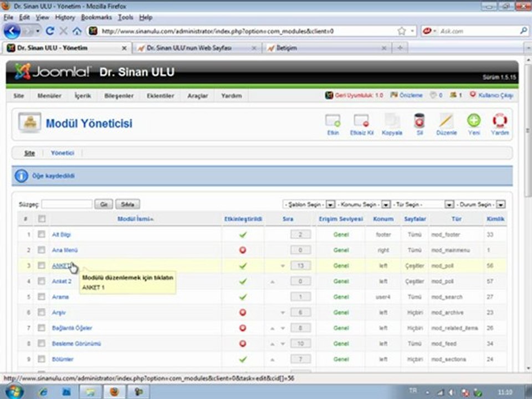Sort by Modül İsmi column header

(x=135, y=219)
